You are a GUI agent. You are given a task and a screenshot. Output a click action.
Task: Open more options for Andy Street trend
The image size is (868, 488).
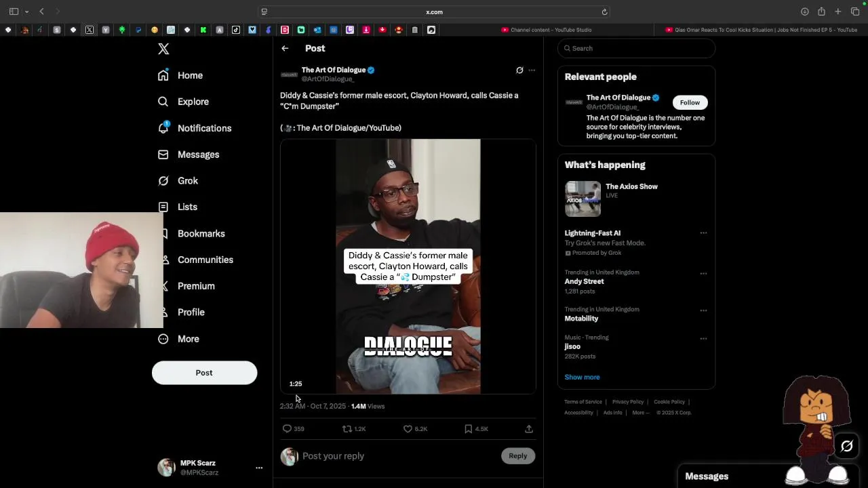pyautogui.click(x=703, y=274)
